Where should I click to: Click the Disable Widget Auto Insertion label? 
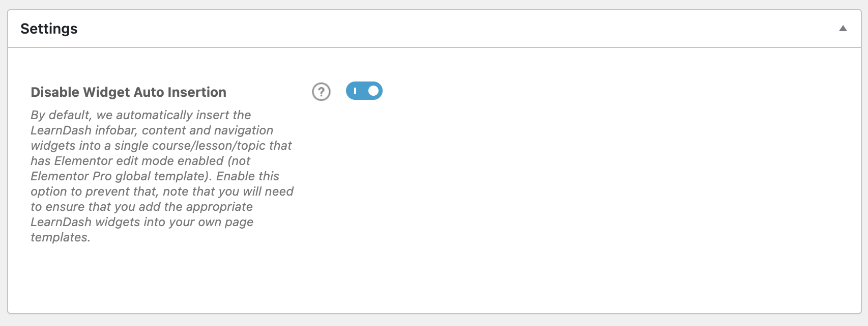(128, 92)
